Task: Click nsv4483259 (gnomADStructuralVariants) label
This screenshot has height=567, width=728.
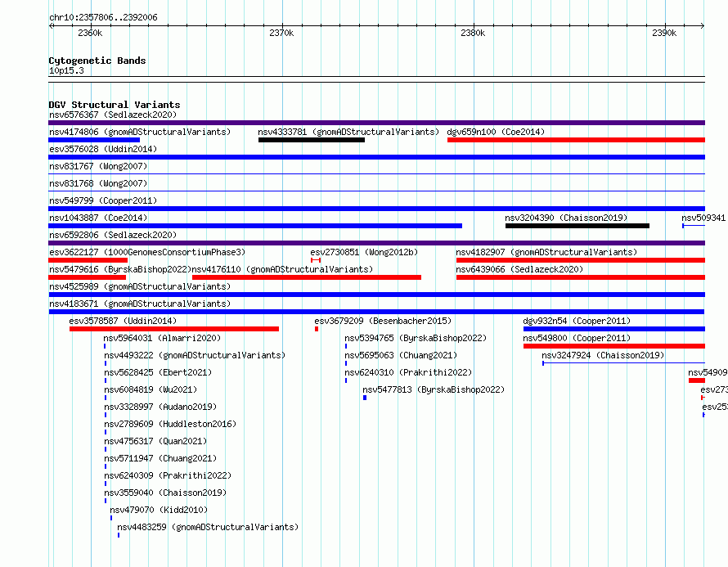Action: [208, 527]
